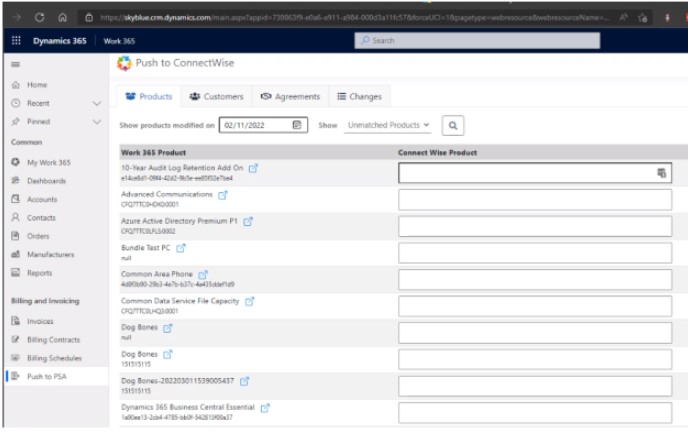688x433 pixels.
Task: Click the Dynamics 365 brand link
Action: pos(60,41)
